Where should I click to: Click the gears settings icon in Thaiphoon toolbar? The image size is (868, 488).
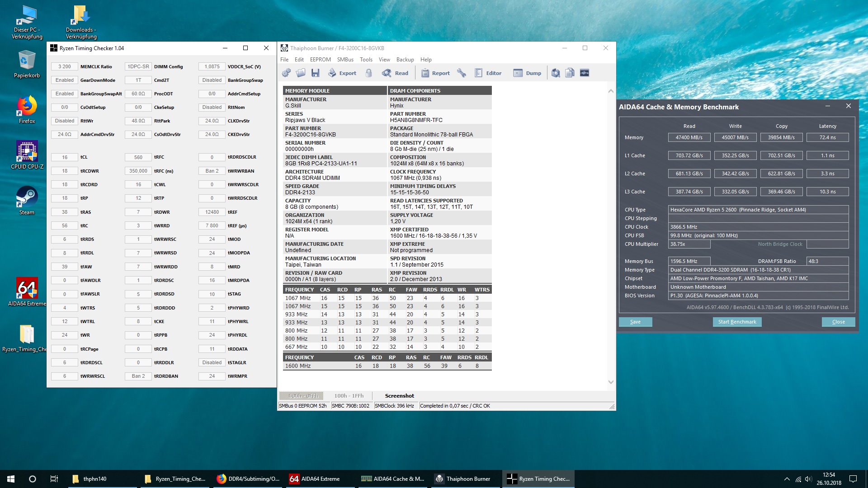tap(286, 73)
